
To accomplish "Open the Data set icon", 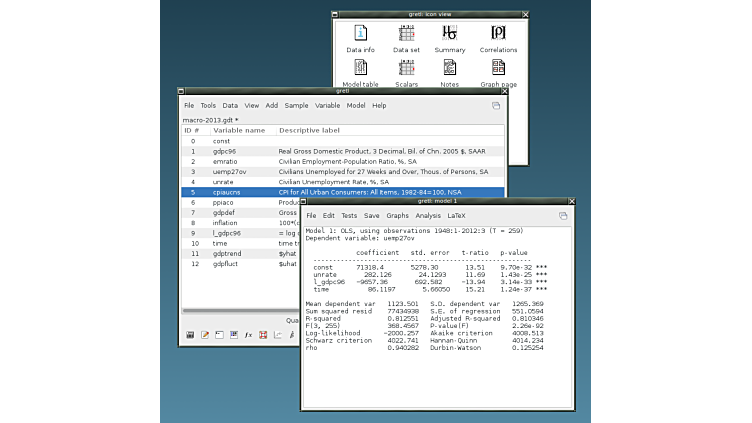I will pyautogui.click(x=406, y=33).
